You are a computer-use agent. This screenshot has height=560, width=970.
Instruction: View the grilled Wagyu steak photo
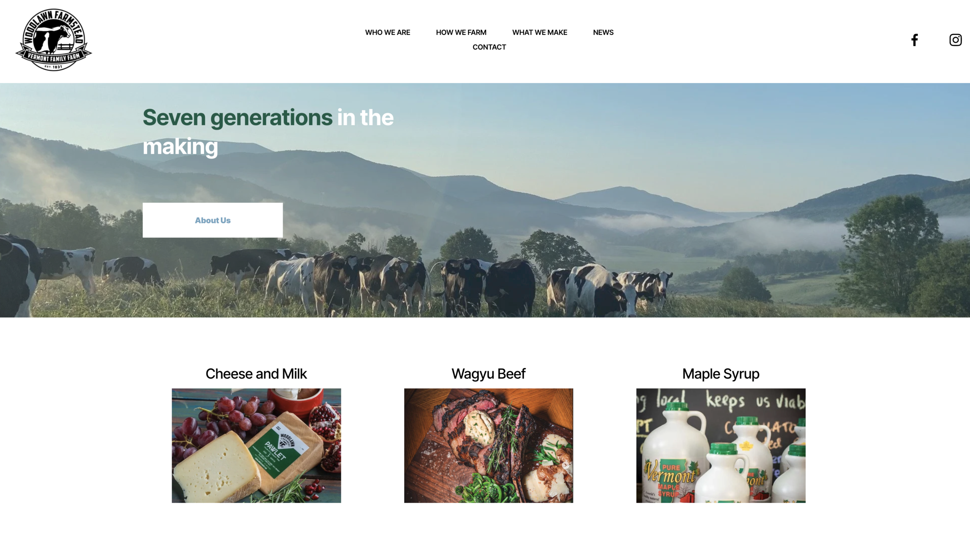tap(488, 445)
